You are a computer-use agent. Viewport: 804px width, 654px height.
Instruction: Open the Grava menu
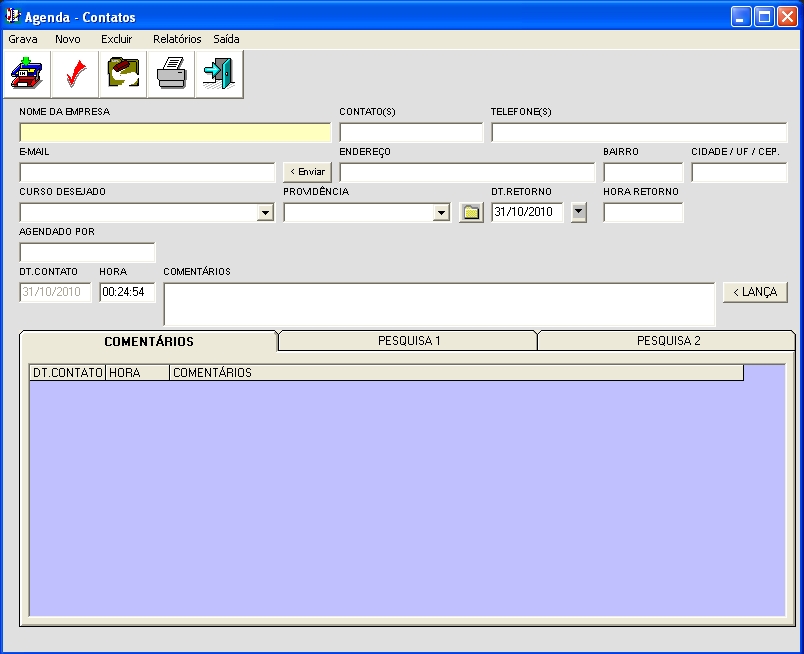pos(23,39)
